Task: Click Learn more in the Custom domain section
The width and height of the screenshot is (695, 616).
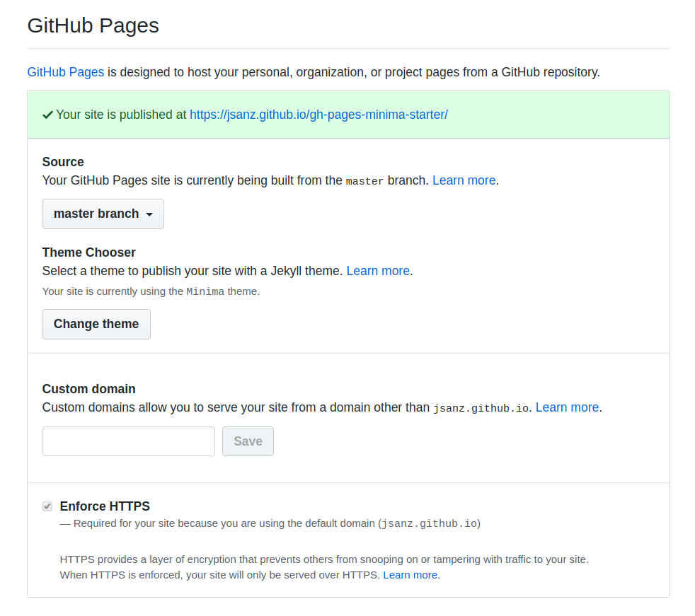Action: [x=567, y=407]
